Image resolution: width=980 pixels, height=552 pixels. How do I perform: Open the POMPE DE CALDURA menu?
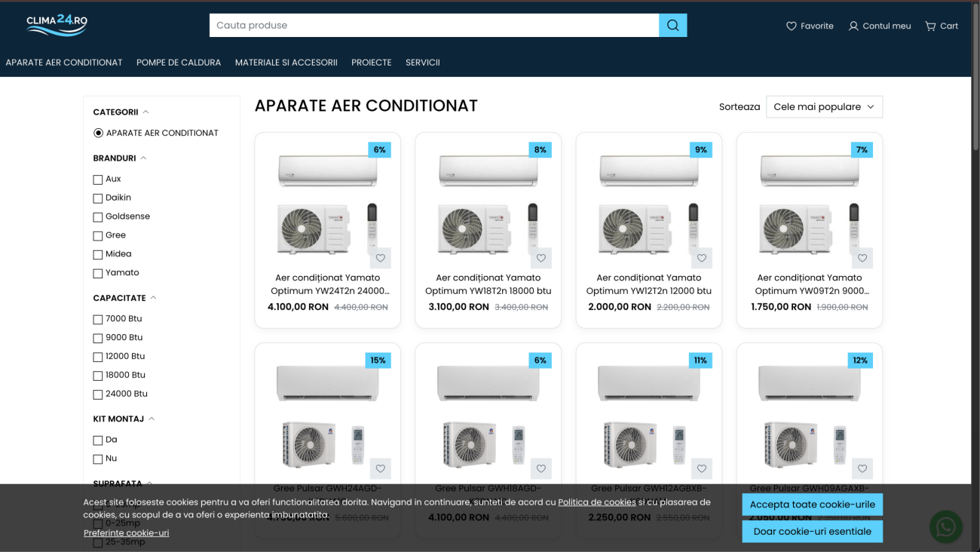pos(179,63)
